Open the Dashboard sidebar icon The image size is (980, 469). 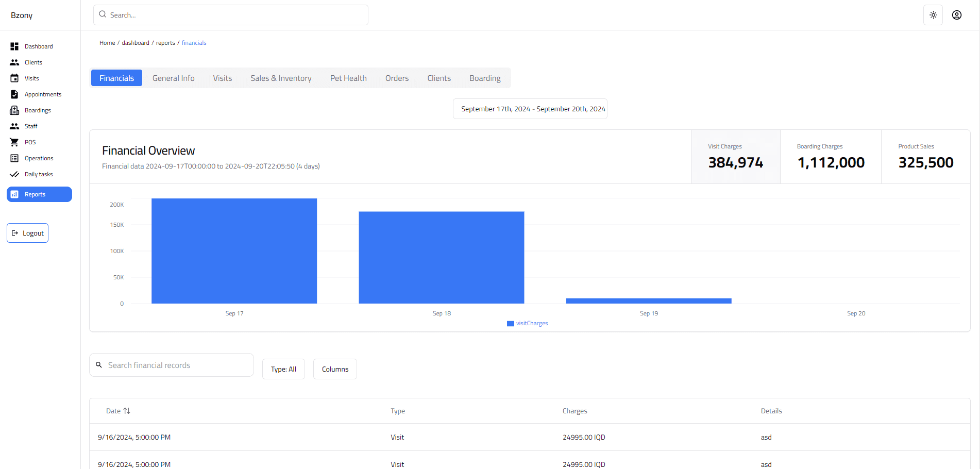(15, 46)
